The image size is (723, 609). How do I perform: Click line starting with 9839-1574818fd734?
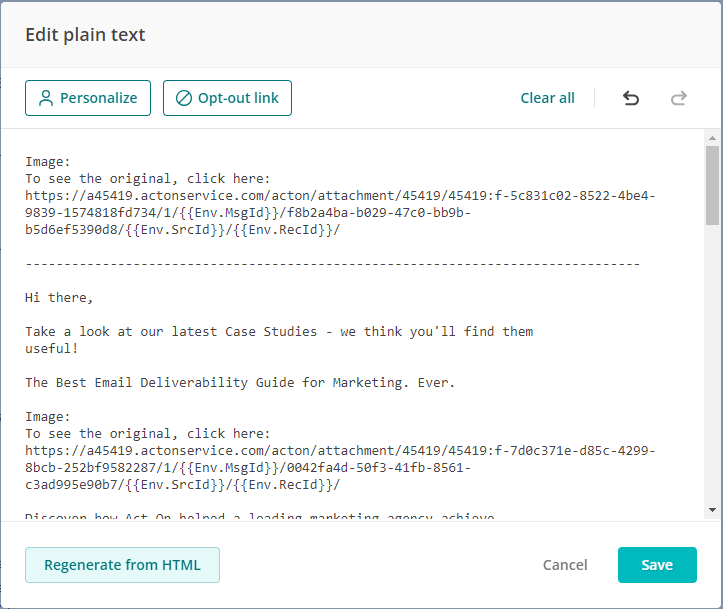click(x=248, y=213)
